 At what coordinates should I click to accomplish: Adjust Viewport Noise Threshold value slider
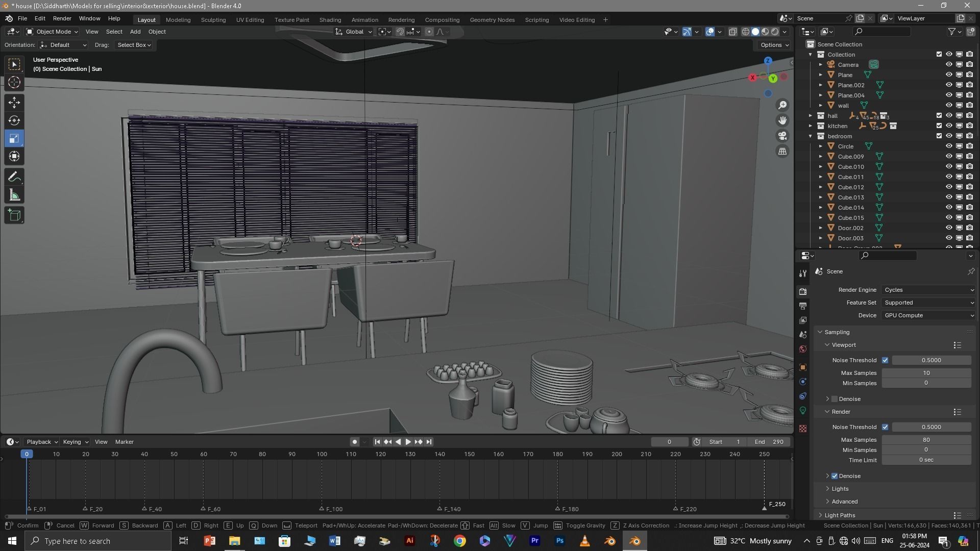coord(932,360)
